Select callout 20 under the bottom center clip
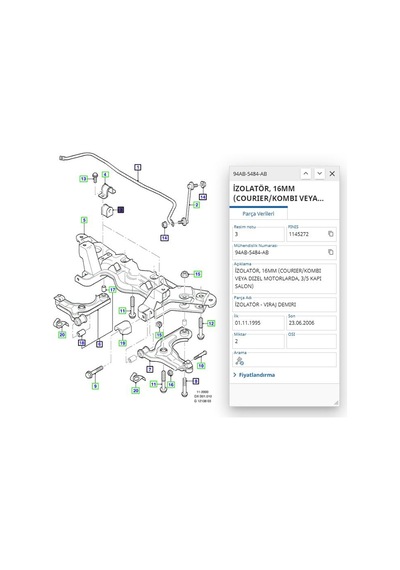This screenshot has width=400, height=570. (136, 390)
